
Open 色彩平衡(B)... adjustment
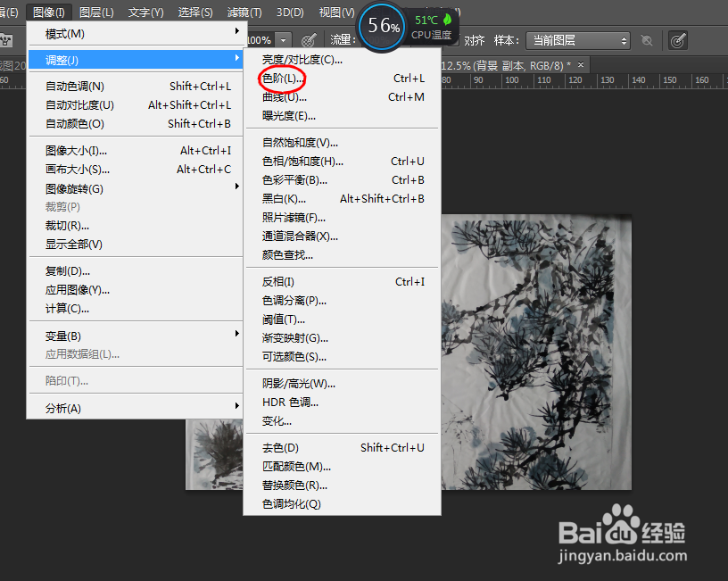[x=343, y=179]
